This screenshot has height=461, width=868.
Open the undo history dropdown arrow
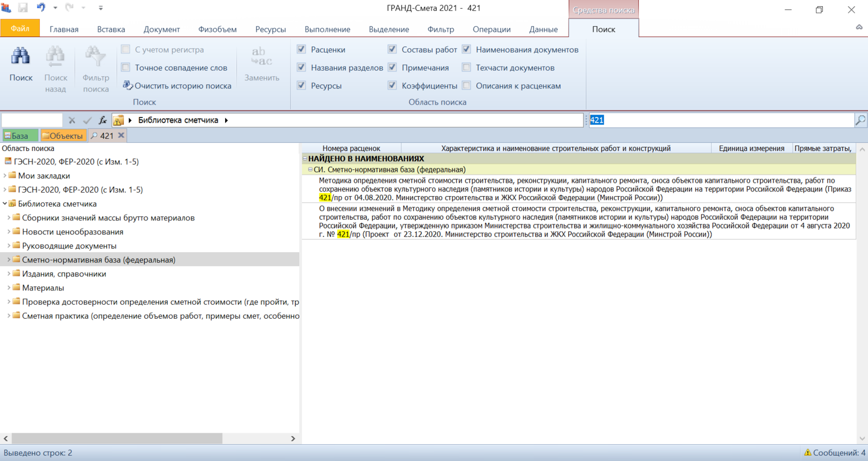(x=56, y=9)
